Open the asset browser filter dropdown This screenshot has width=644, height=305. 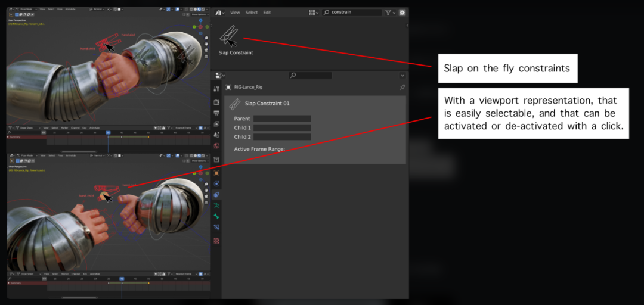pos(390,13)
